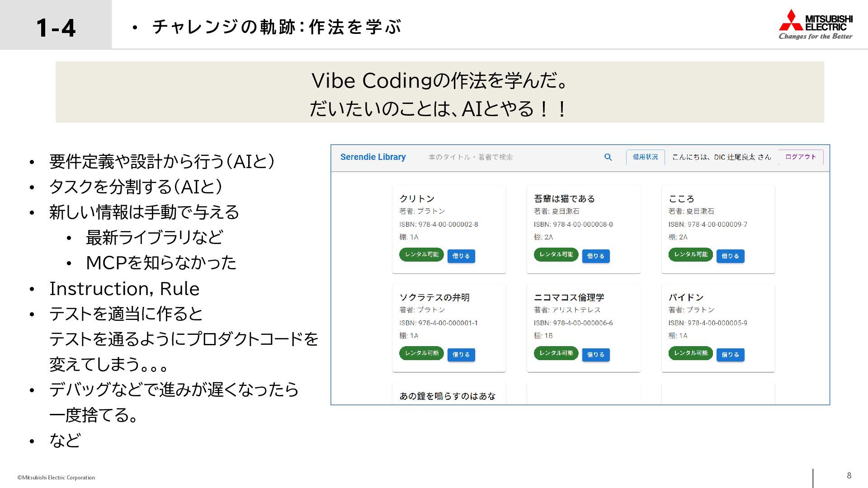
Task: Click sub-bullet MCPを知らなかった
Action: [x=161, y=263]
